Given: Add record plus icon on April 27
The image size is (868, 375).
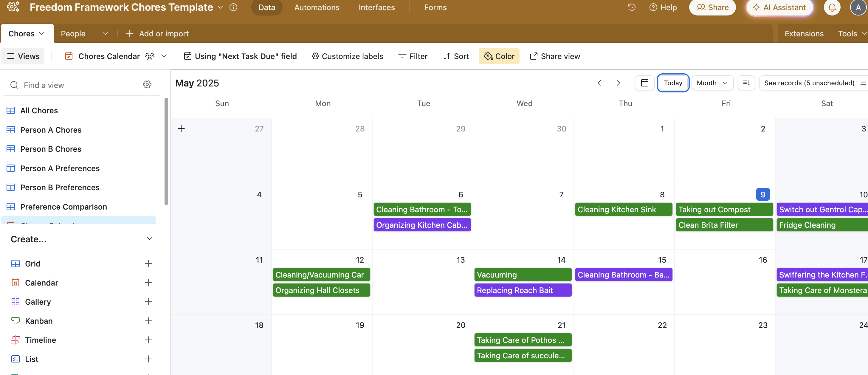Looking at the screenshot, I should tap(181, 129).
